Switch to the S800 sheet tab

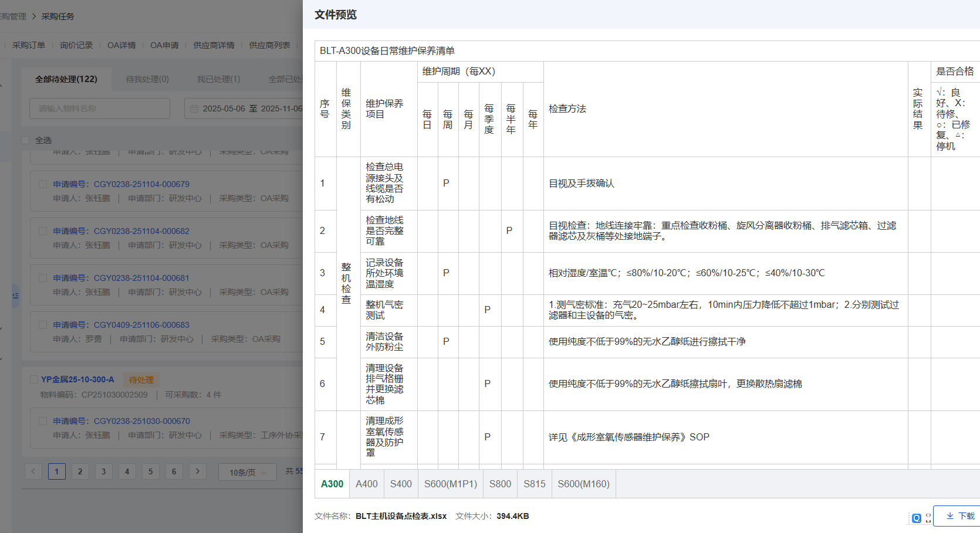coord(500,484)
